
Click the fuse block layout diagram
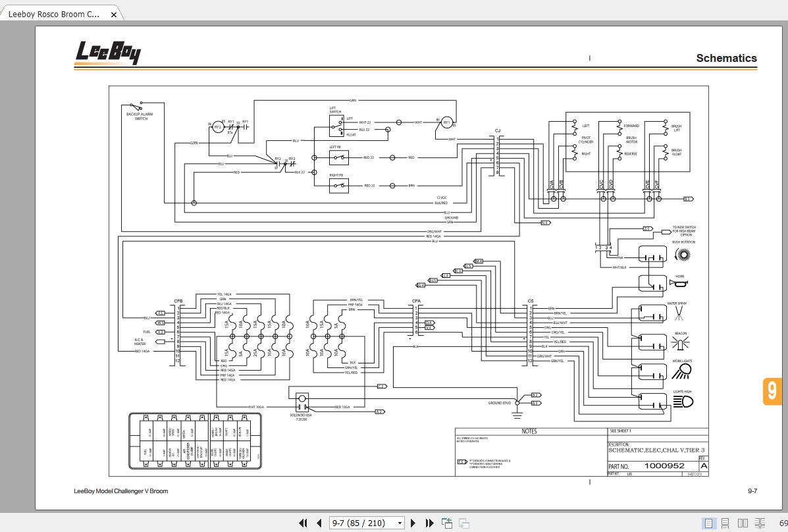pos(196,441)
